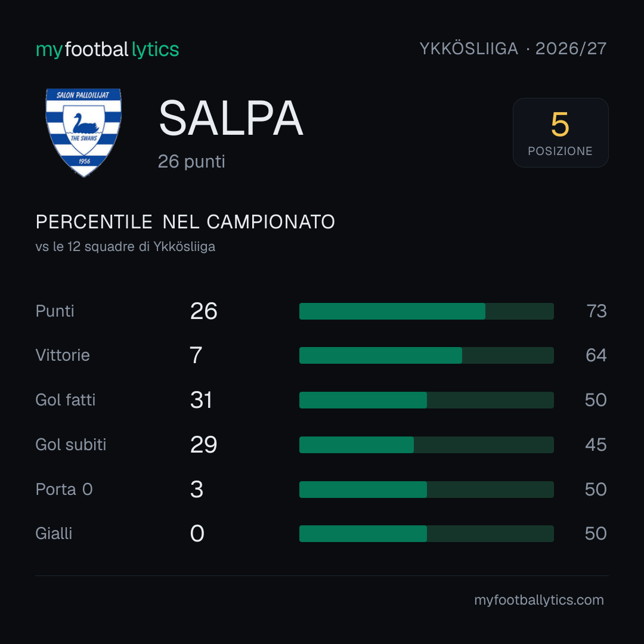Click the 26 punti subtitle

pyautogui.click(x=191, y=162)
